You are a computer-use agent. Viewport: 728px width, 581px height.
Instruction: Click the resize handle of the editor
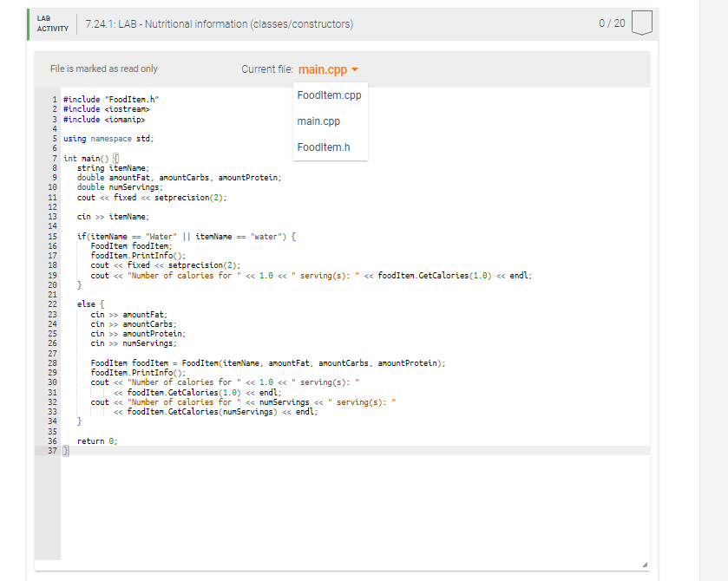645,565
